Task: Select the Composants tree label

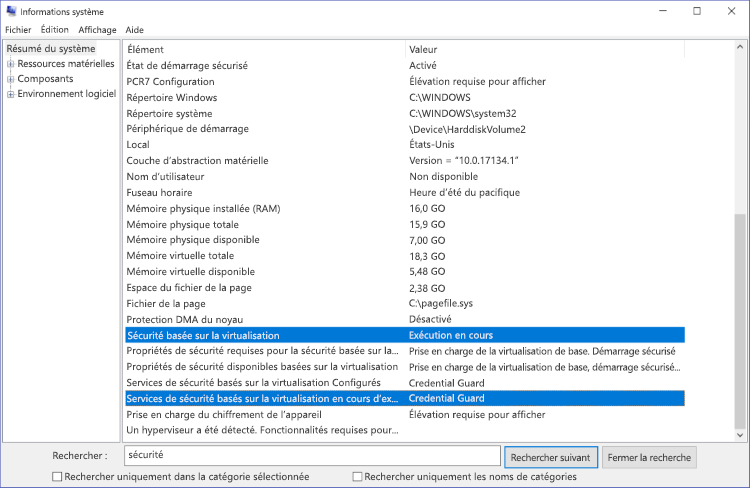Action: pos(45,78)
